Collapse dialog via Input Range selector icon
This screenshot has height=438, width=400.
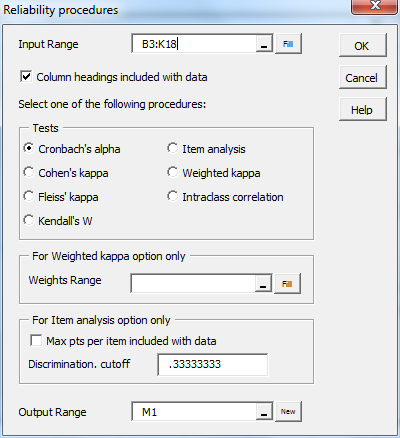tap(264, 44)
